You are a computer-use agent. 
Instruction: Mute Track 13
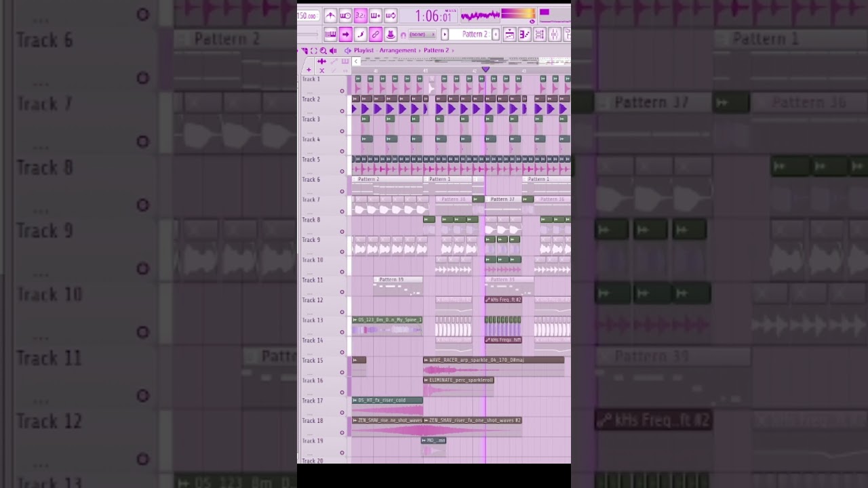point(342,332)
